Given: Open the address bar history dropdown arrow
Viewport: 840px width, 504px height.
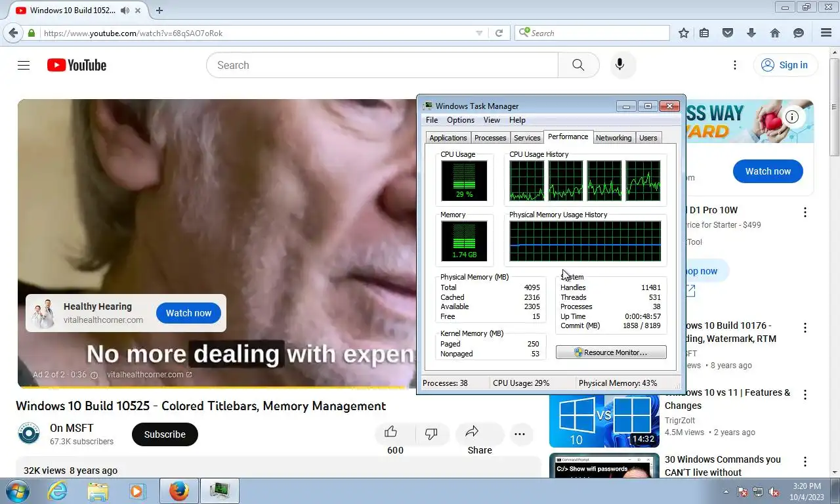Looking at the screenshot, I should tap(479, 33).
